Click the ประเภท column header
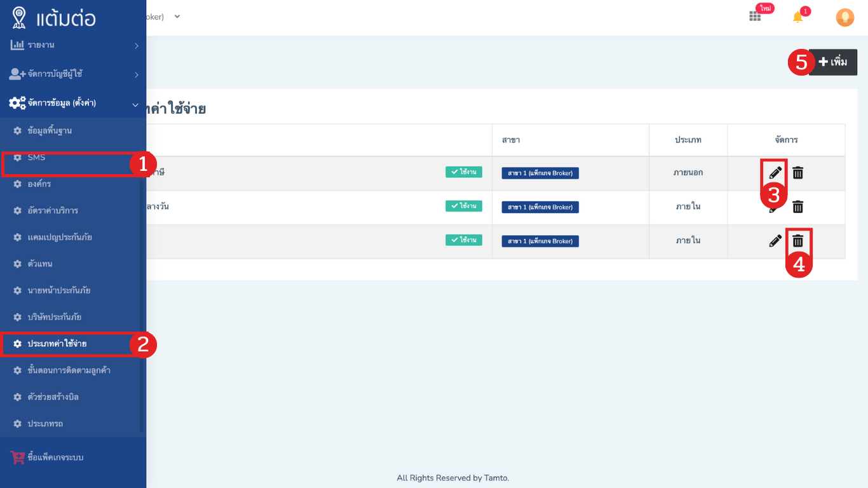 688,140
